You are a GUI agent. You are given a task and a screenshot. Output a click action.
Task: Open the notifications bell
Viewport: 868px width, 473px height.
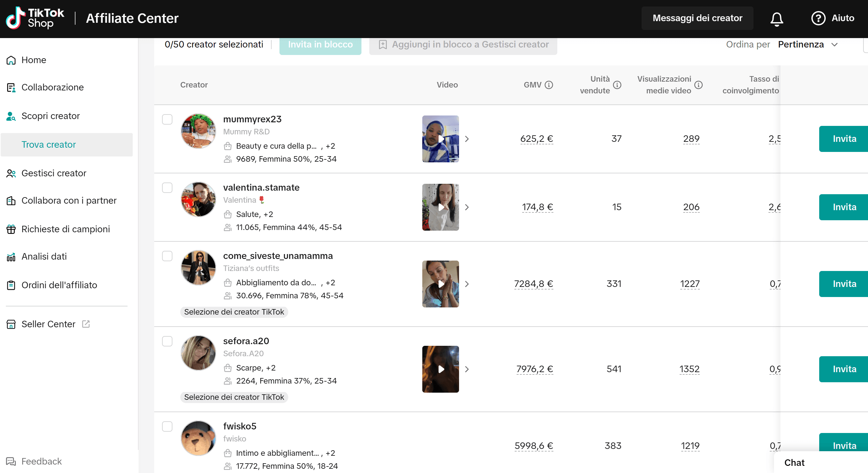777,19
